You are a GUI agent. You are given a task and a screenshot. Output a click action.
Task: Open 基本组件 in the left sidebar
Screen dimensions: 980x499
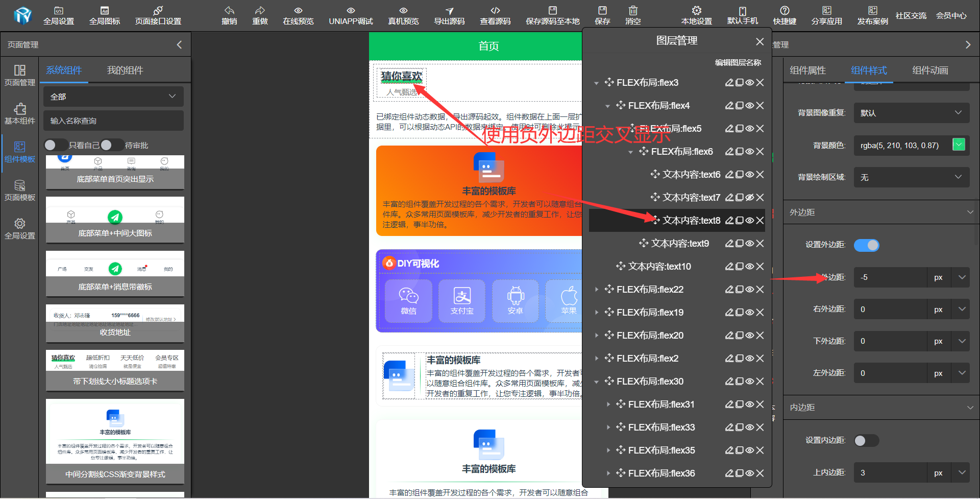click(x=20, y=113)
